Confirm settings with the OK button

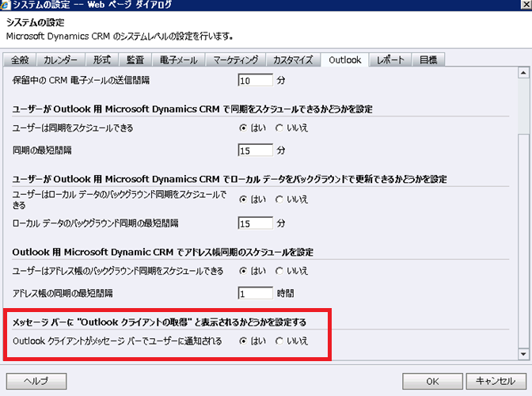[432, 381]
